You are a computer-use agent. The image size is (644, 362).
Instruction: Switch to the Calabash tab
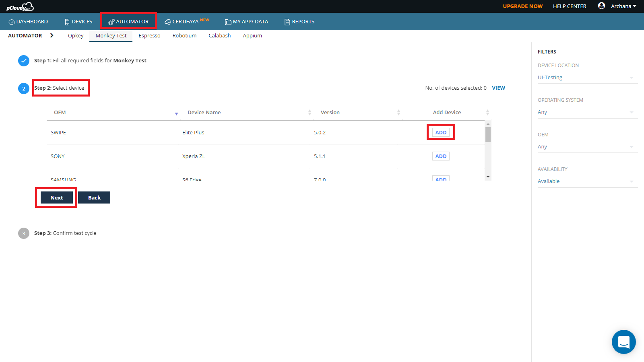pyautogui.click(x=220, y=36)
